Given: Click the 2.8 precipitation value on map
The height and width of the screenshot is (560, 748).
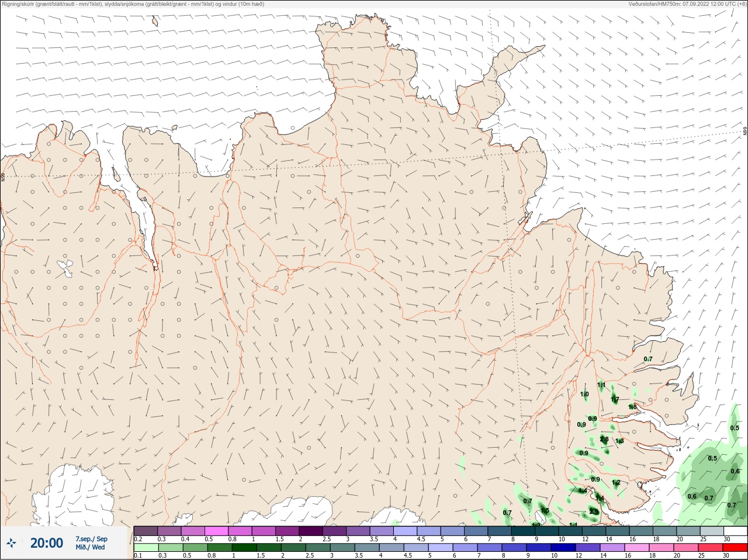Looking at the screenshot, I should (x=604, y=440).
